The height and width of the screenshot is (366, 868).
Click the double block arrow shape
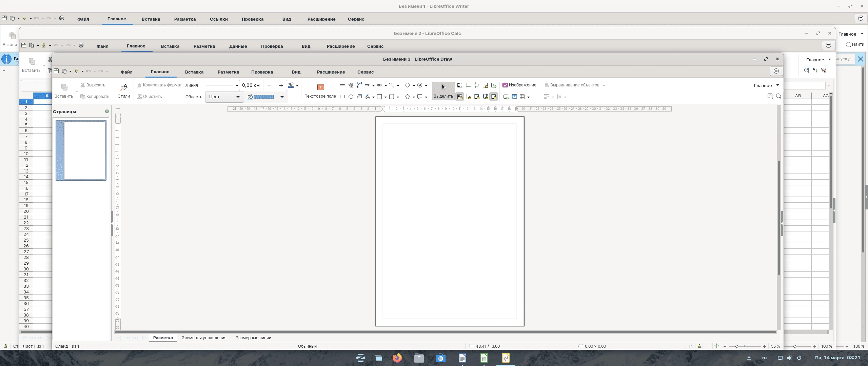[379, 85]
